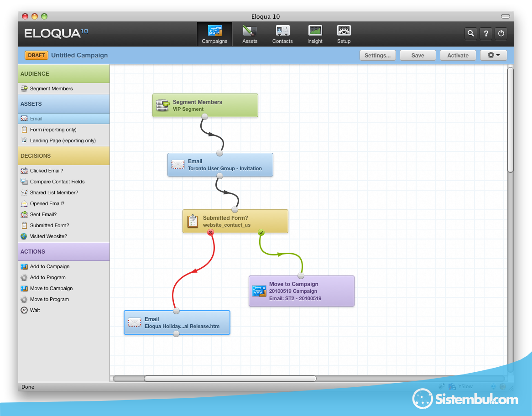The image size is (532, 416).
Task: Select Sent Email? decision
Action: click(64, 214)
